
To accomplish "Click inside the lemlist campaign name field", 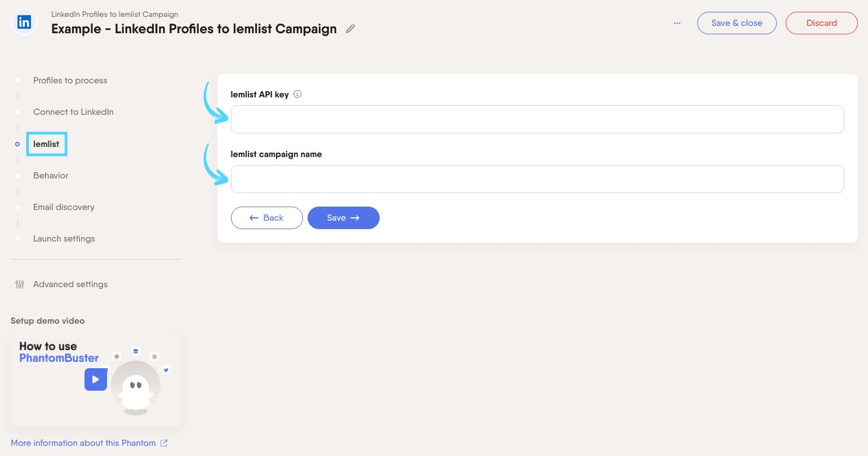I will (537, 178).
